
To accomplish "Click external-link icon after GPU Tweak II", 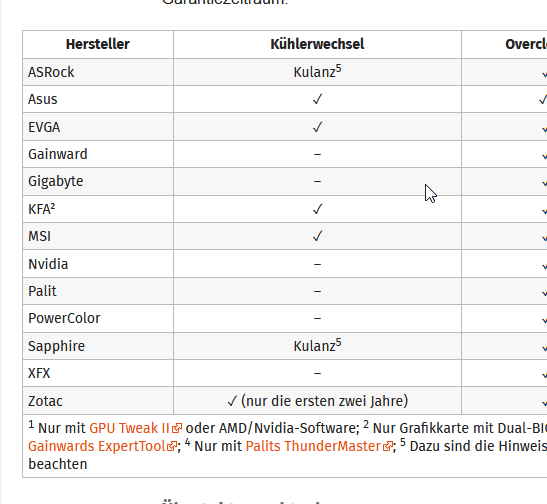I will point(177,428).
